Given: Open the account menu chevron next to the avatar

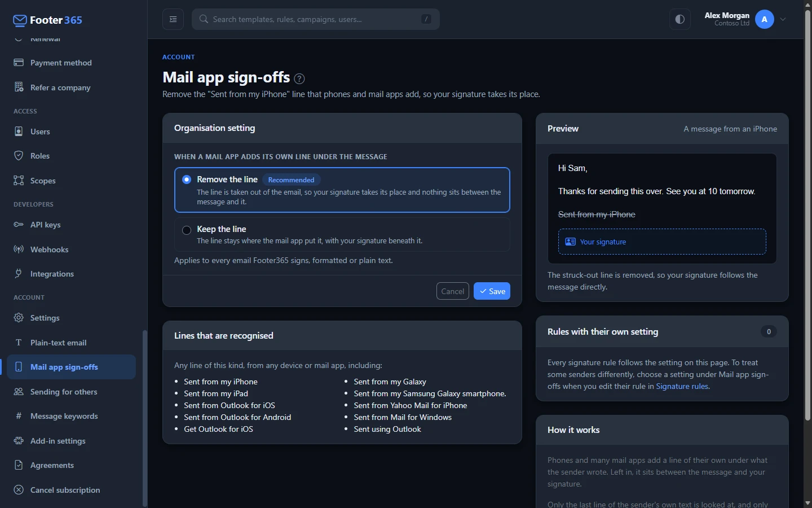Looking at the screenshot, I should point(783,19).
